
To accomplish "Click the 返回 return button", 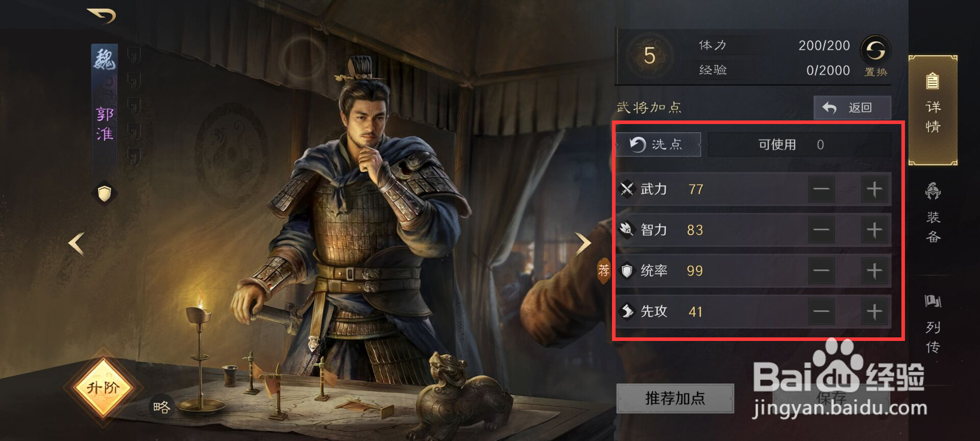I will [x=852, y=108].
